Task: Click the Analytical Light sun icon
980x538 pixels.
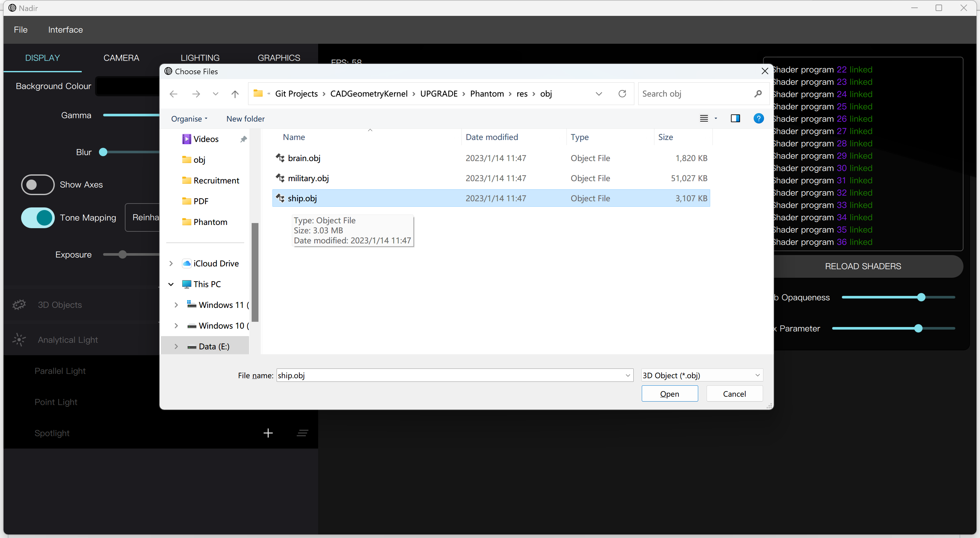Action: pyautogui.click(x=19, y=340)
